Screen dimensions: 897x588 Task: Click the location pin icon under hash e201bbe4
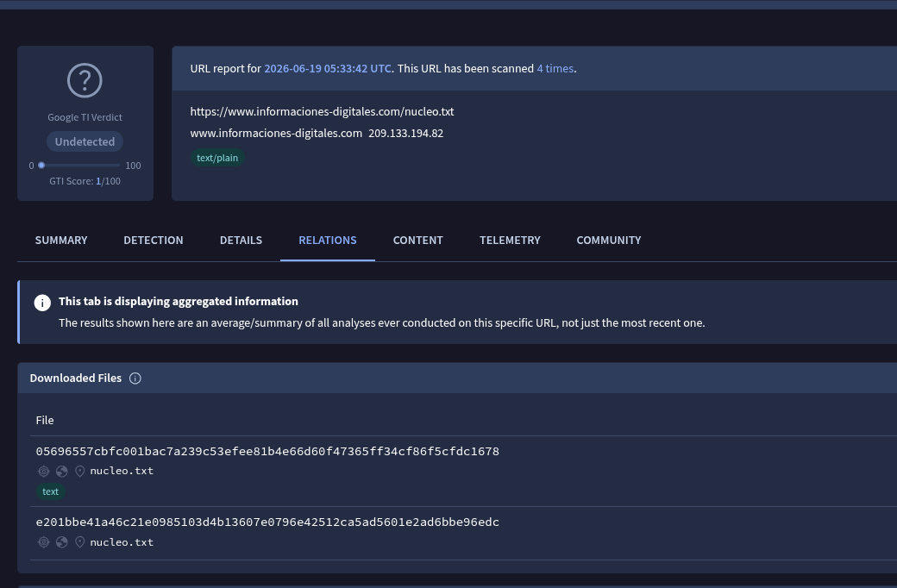click(x=80, y=542)
